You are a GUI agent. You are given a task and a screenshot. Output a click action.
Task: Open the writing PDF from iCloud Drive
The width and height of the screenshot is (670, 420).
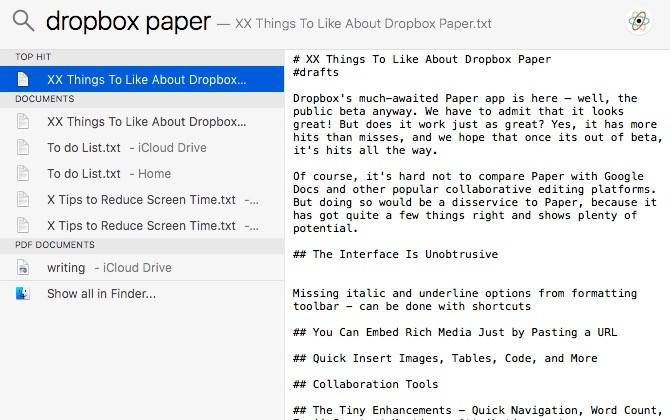142,268
